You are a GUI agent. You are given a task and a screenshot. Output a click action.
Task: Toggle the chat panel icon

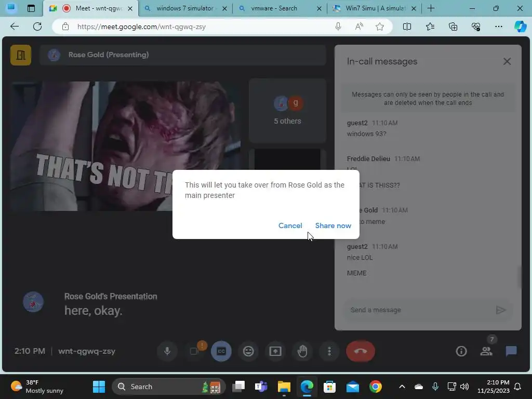pyautogui.click(x=511, y=351)
